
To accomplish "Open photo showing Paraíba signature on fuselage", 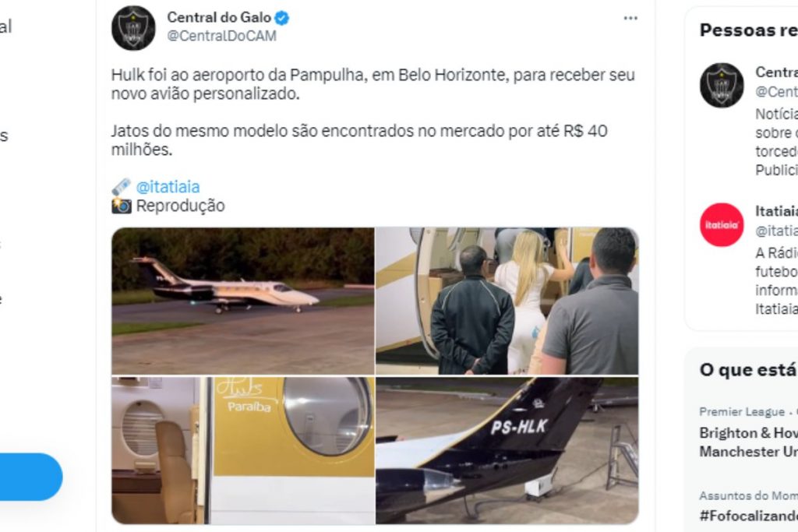I will (x=243, y=451).
